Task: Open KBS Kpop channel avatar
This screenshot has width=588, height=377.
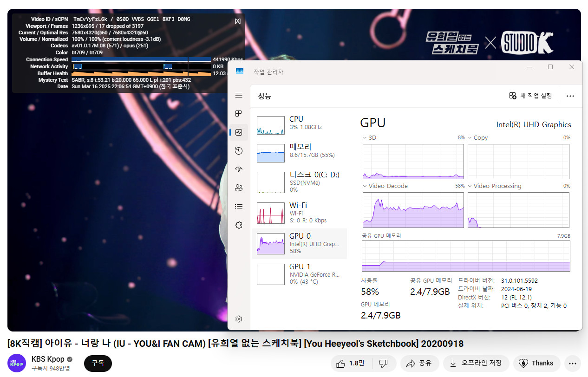Action: [17, 363]
